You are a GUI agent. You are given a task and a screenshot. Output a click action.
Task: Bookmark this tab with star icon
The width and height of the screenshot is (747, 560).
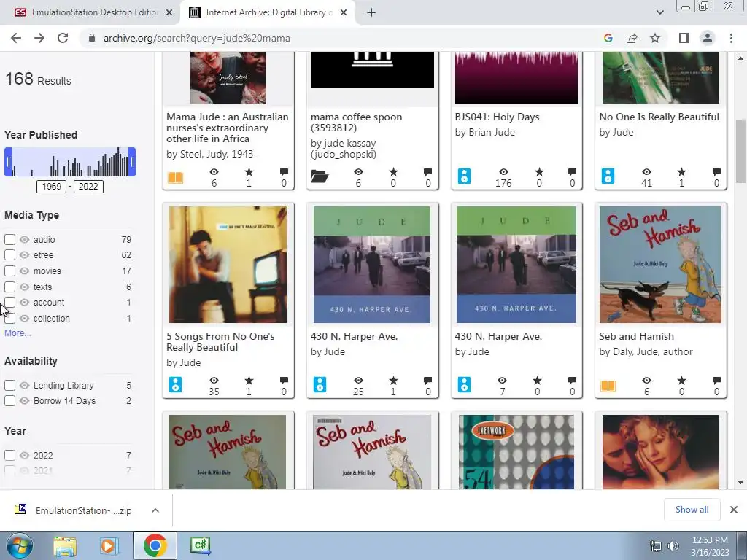pyautogui.click(x=655, y=38)
